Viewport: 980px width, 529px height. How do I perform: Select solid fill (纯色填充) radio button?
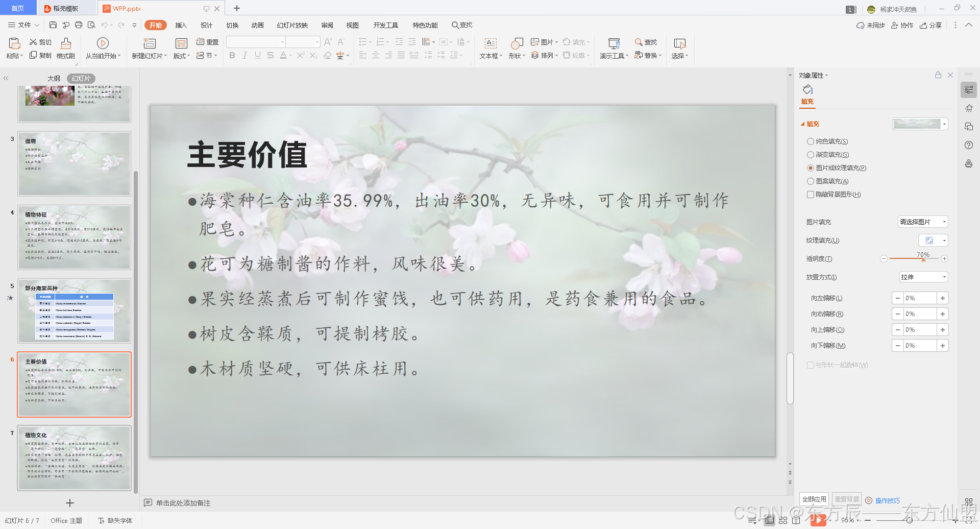click(x=811, y=141)
